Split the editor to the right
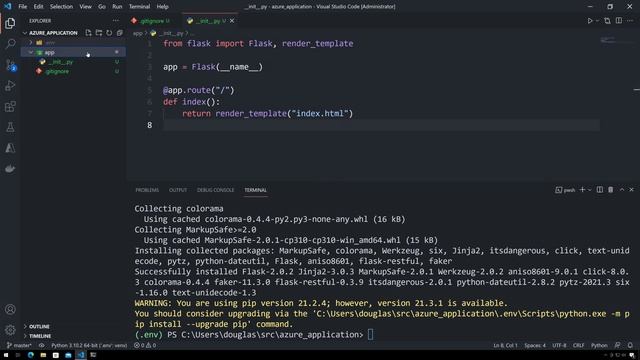The width and height of the screenshot is (640, 360). click(619, 20)
